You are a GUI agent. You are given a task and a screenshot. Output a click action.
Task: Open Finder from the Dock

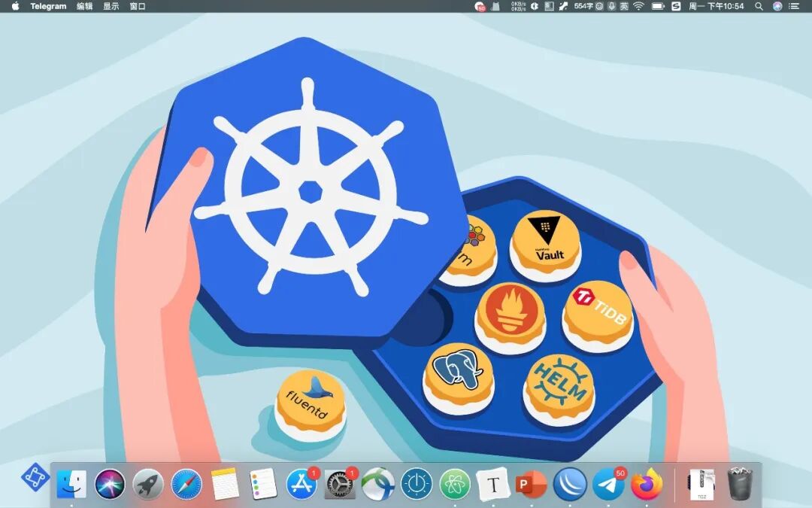(x=71, y=484)
